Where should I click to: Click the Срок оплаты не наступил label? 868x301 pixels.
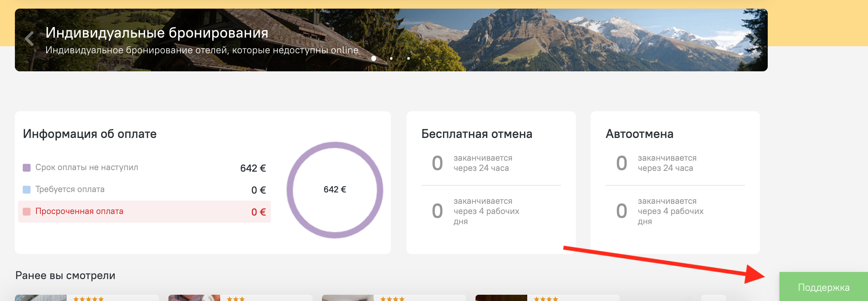coord(87,167)
